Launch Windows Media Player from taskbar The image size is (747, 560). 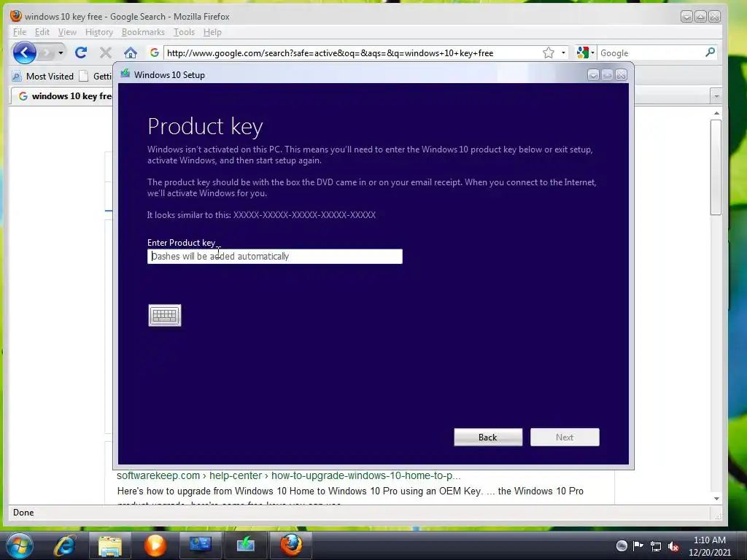click(x=155, y=545)
